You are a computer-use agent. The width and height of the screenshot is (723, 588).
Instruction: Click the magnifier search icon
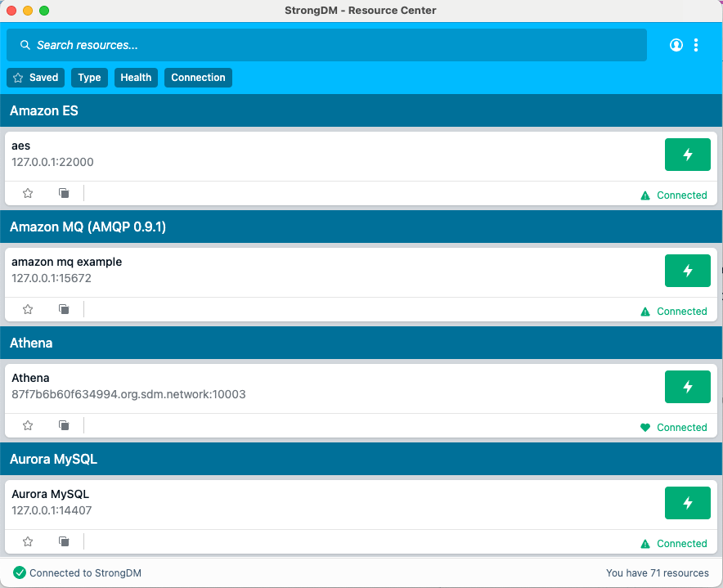click(x=25, y=45)
